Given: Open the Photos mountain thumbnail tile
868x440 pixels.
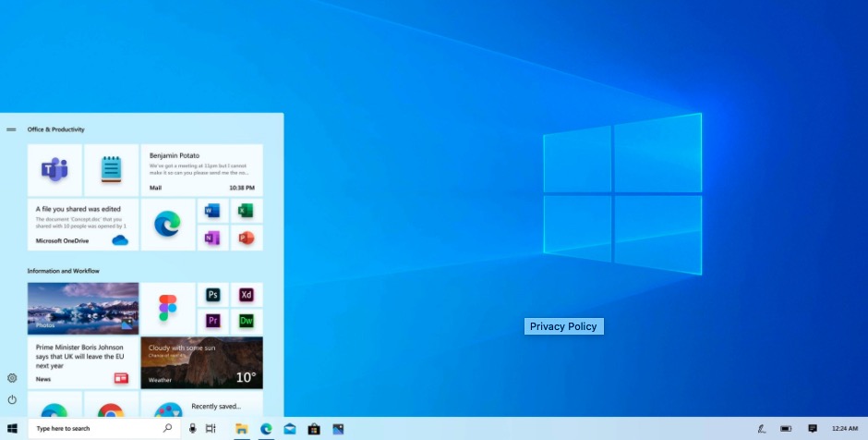Looking at the screenshot, I should pyautogui.click(x=83, y=308).
